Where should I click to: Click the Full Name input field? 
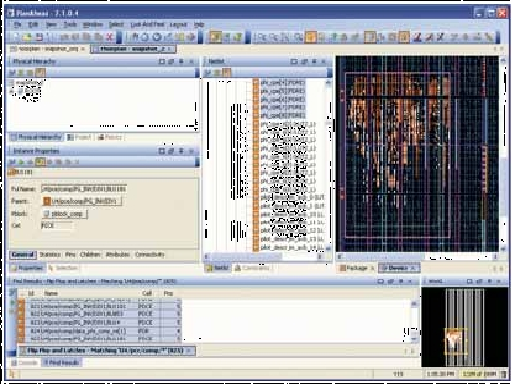pos(84,189)
